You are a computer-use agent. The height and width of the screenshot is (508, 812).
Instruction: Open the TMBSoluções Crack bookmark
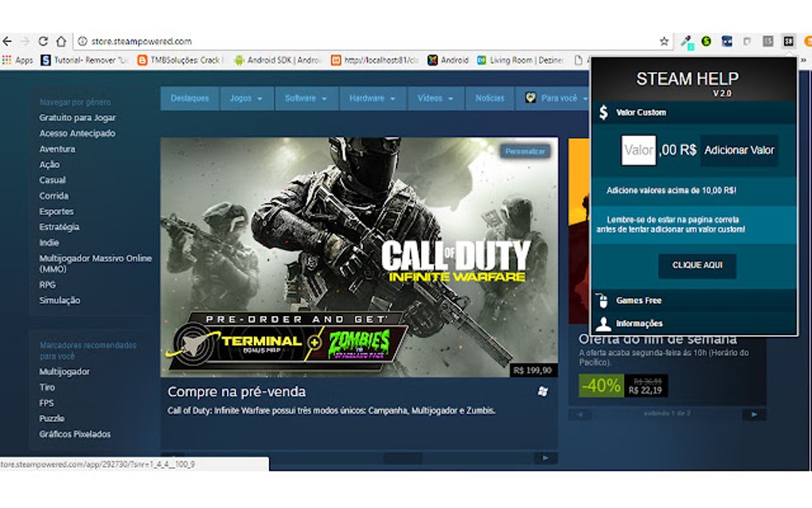pyautogui.click(x=179, y=60)
